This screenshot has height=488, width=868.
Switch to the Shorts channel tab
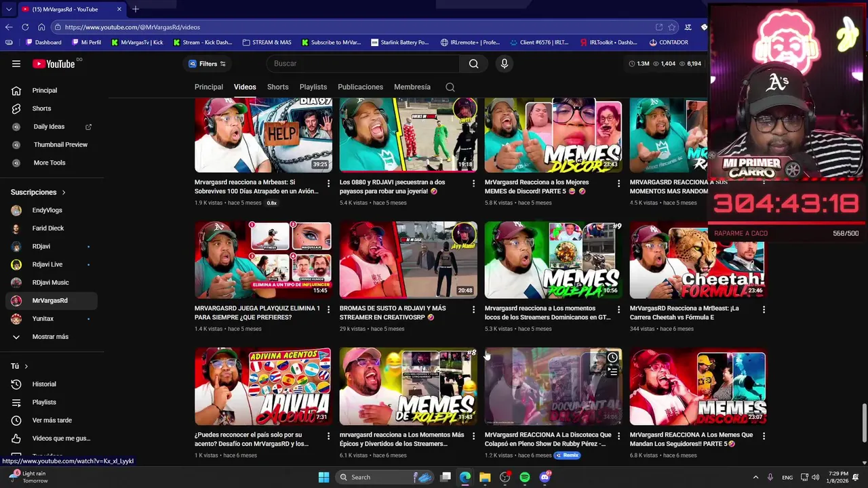pos(277,87)
